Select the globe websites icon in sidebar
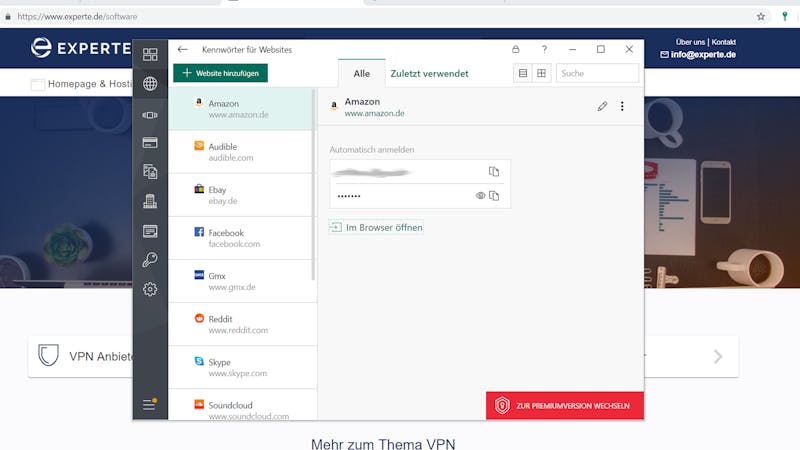This screenshot has width=800, height=450. [x=150, y=84]
